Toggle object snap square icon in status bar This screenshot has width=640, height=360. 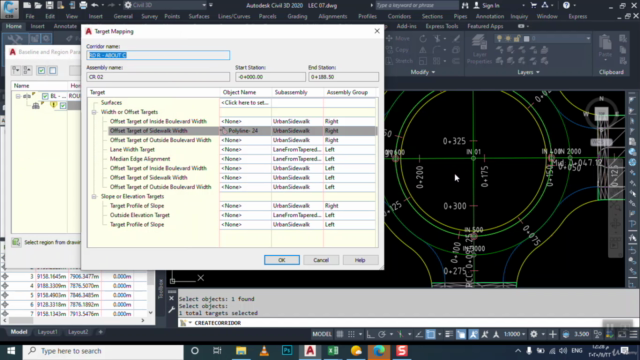tap(431, 334)
